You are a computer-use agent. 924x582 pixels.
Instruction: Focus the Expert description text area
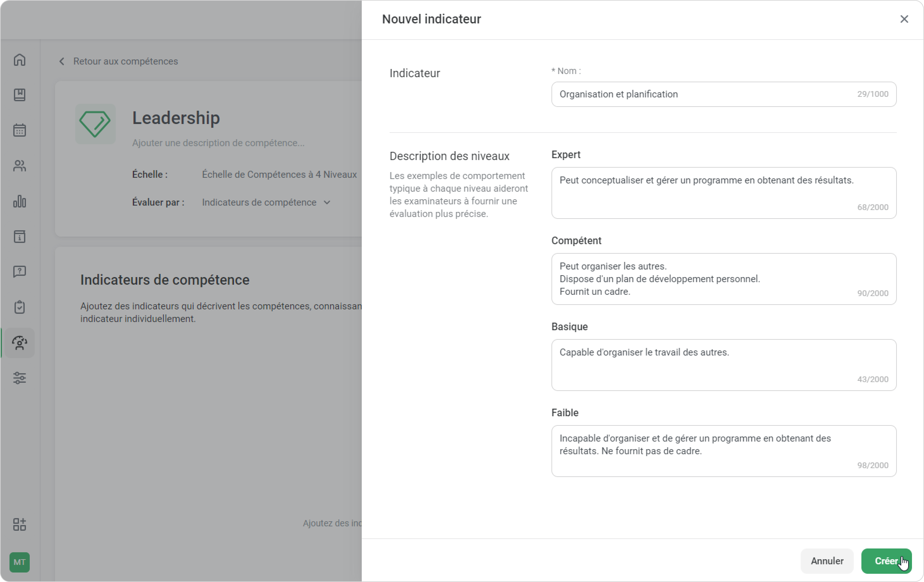[x=724, y=193]
